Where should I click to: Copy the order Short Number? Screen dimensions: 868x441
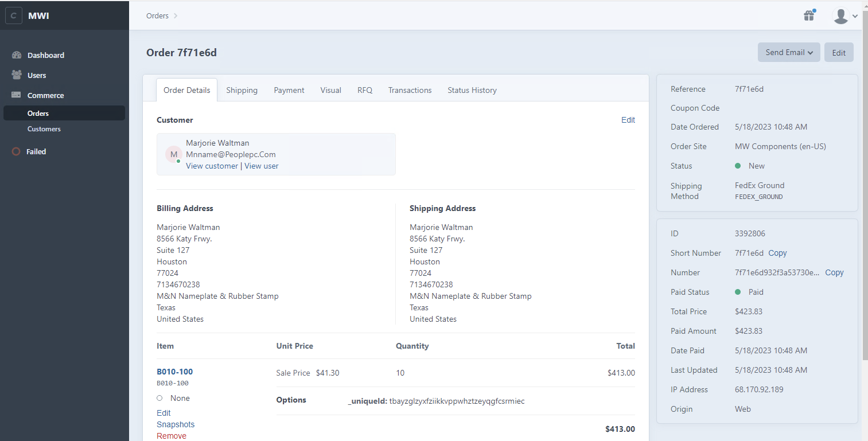(x=777, y=253)
